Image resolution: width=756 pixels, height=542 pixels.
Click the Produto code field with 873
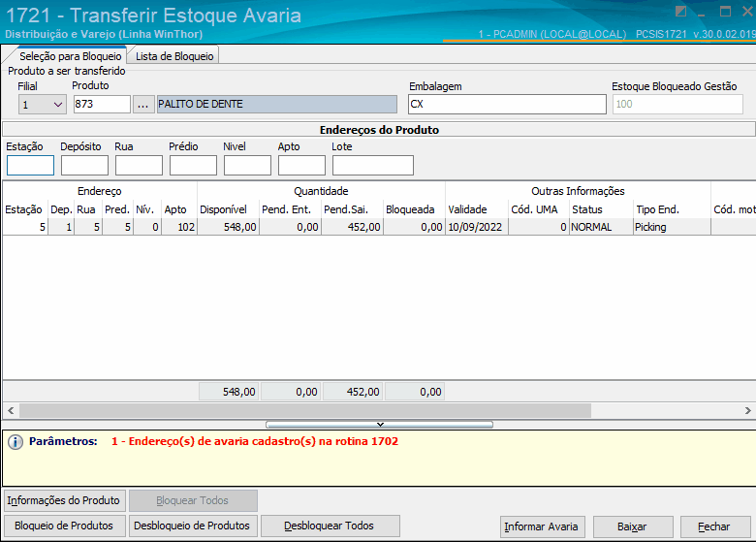coord(102,104)
